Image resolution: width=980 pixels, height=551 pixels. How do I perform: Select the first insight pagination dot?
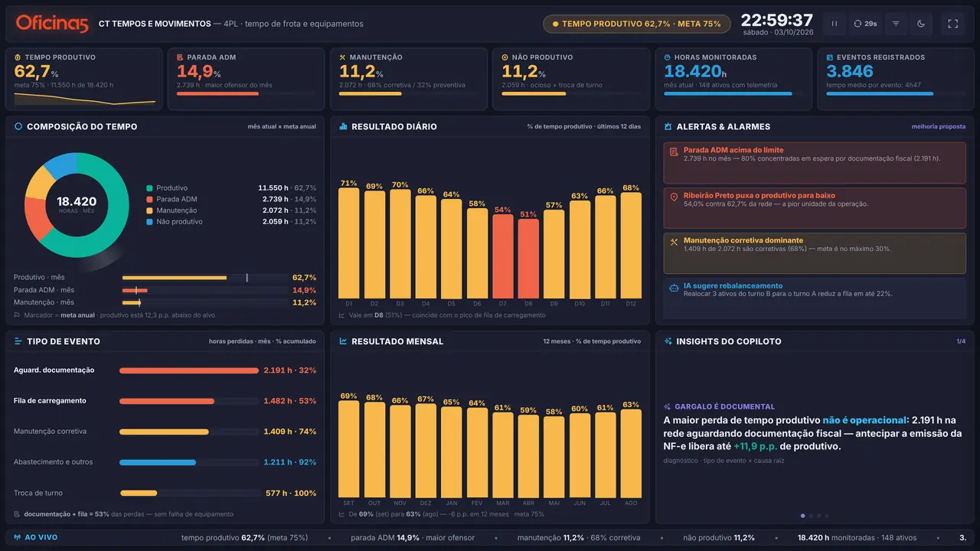(x=802, y=516)
